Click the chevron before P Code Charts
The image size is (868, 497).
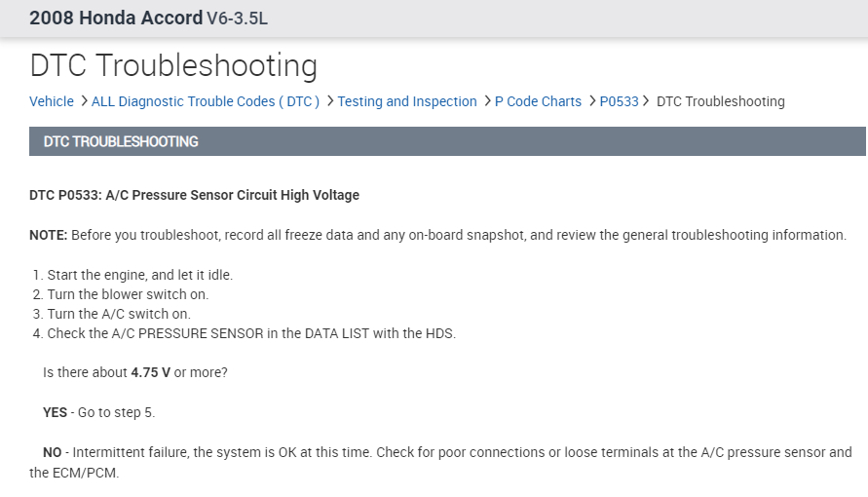487,101
